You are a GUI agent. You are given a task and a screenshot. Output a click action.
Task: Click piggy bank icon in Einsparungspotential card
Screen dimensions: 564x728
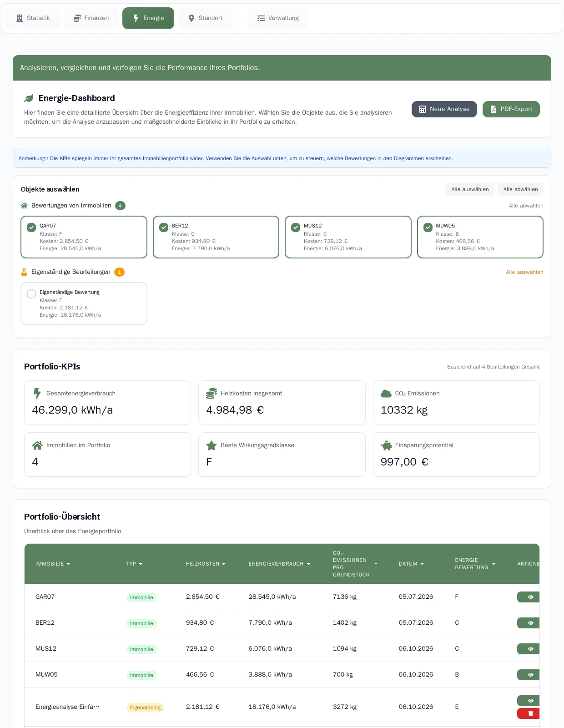point(386,445)
